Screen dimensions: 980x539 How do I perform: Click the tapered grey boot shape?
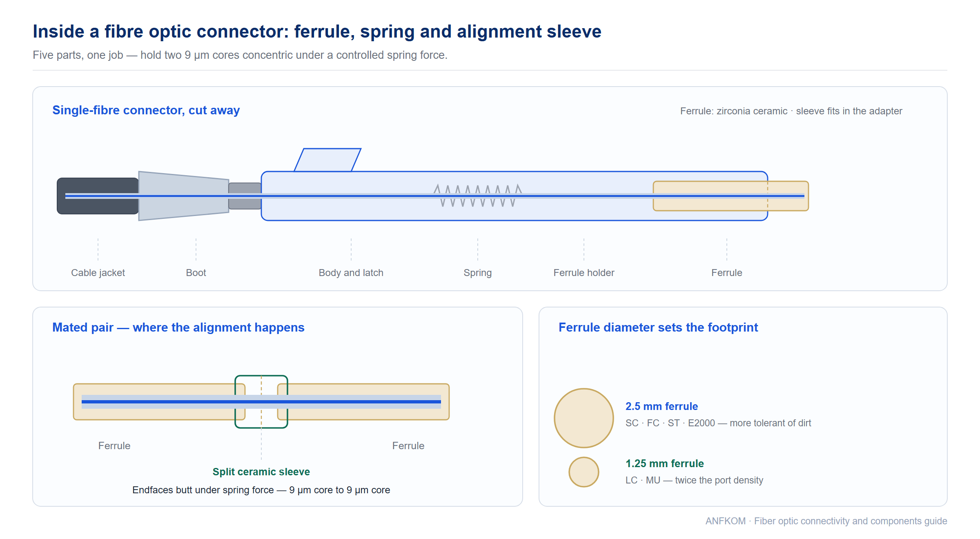184,196
